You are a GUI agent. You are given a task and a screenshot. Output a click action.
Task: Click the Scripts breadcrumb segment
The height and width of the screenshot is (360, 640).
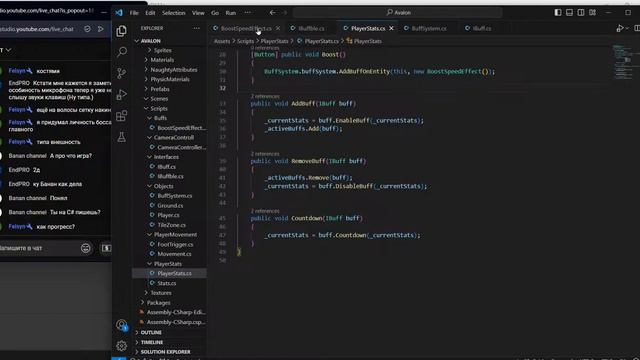245,41
